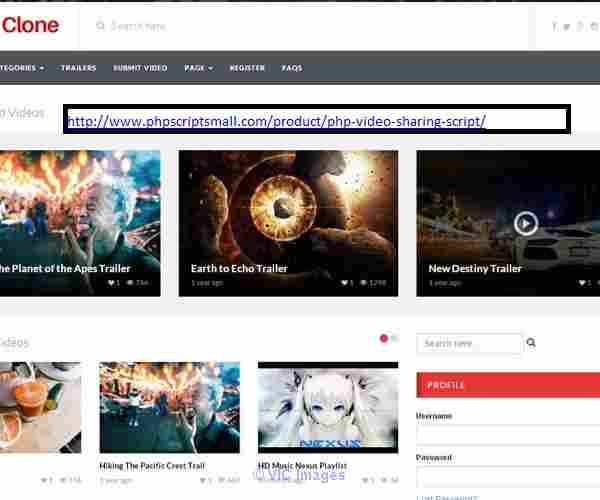
Task: Focus the header 'Search here' field
Action: point(139,26)
